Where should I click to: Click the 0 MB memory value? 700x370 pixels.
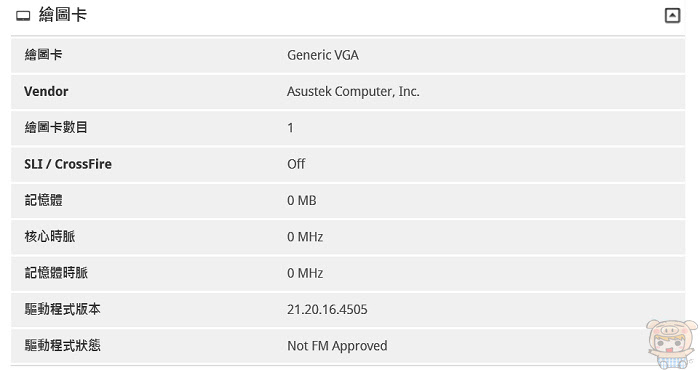(301, 200)
